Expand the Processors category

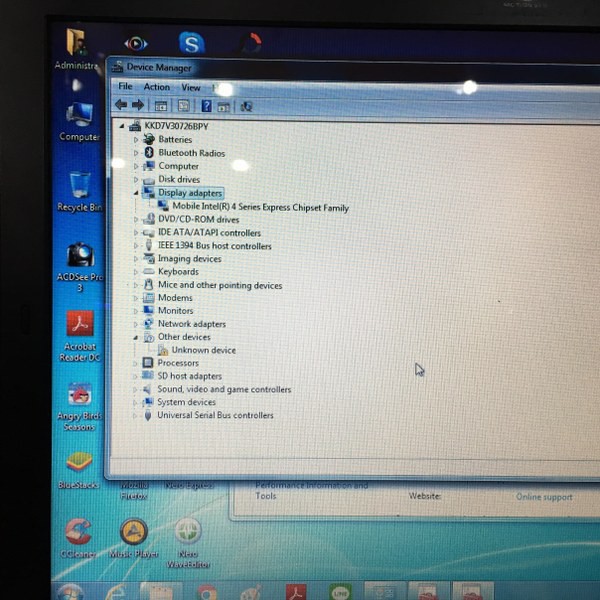[x=135, y=363]
